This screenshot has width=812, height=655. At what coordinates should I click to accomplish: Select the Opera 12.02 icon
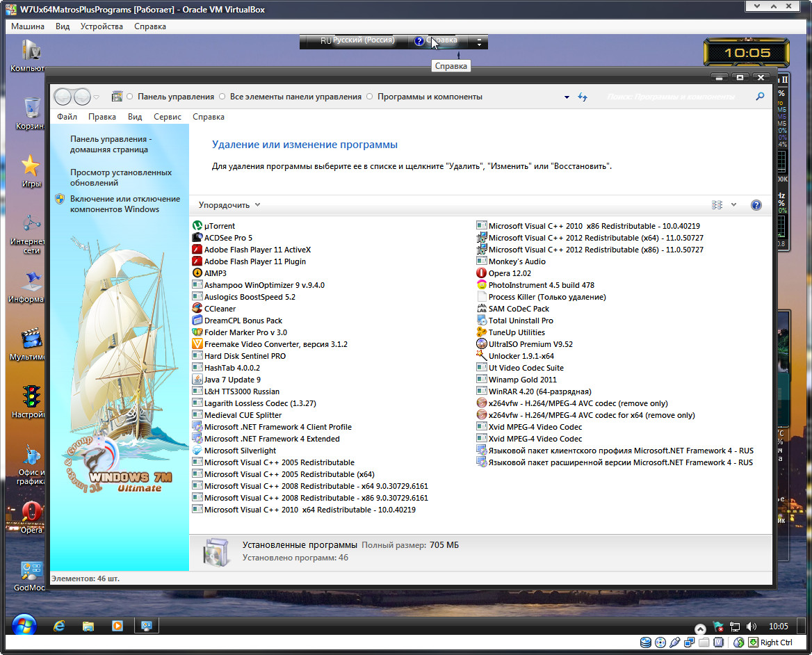pos(481,273)
